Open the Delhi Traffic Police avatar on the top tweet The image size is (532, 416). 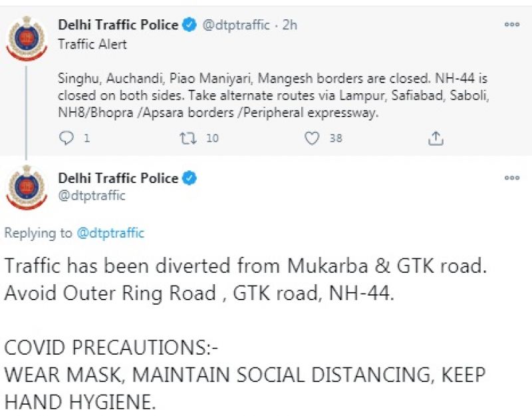[27, 38]
